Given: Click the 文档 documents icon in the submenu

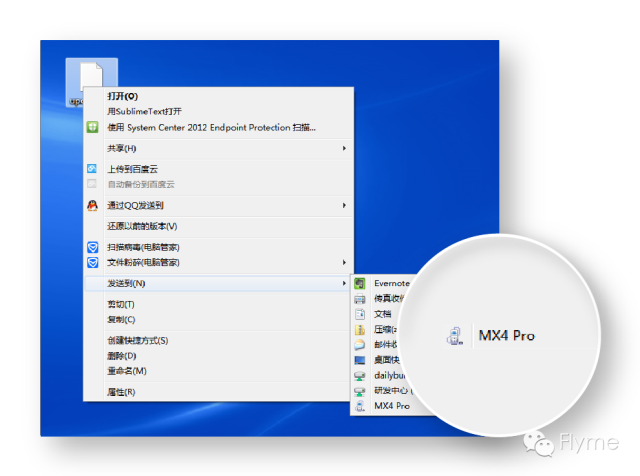Looking at the screenshot, I should click(360, 314).
